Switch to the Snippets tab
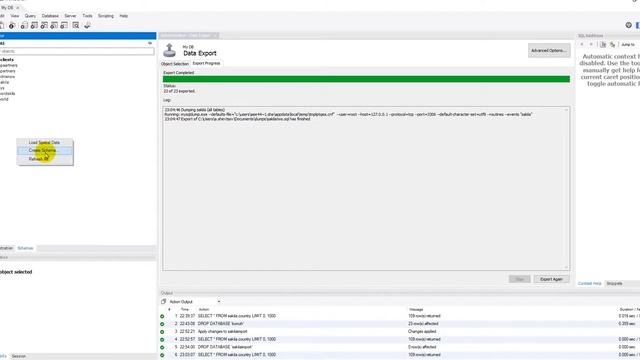Image resolution: width=640 pixels, height=360 pixels. click(x=614, y=283)
